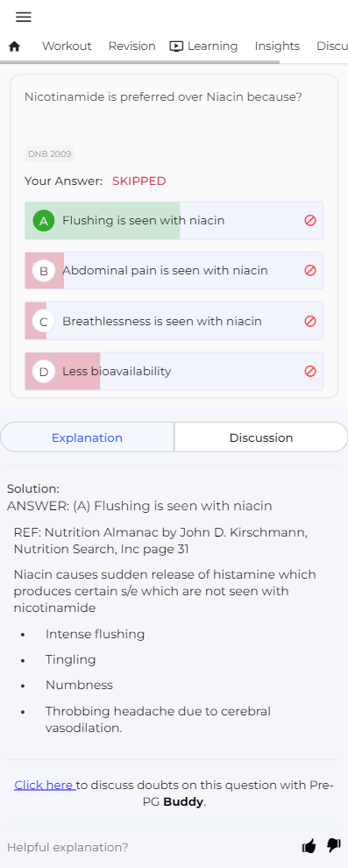Open the hamburger menu icon

24,18
